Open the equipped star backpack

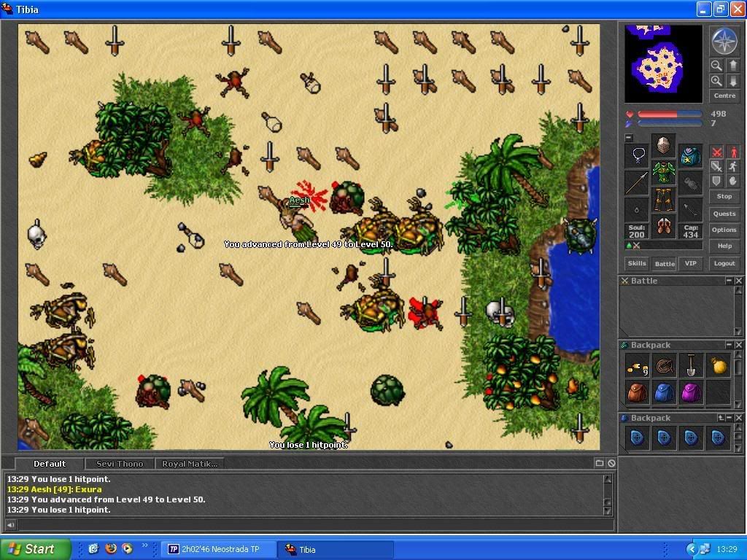pos(690,156)
